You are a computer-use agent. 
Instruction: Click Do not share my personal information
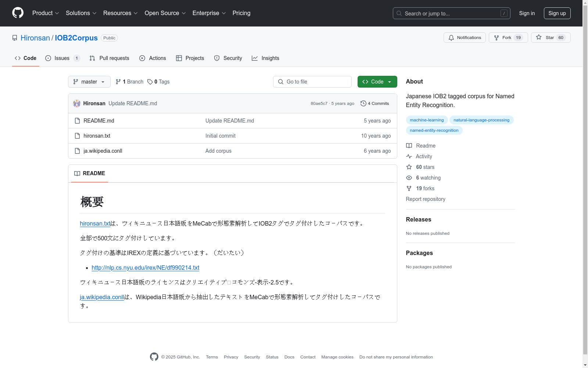pos(396,357)
